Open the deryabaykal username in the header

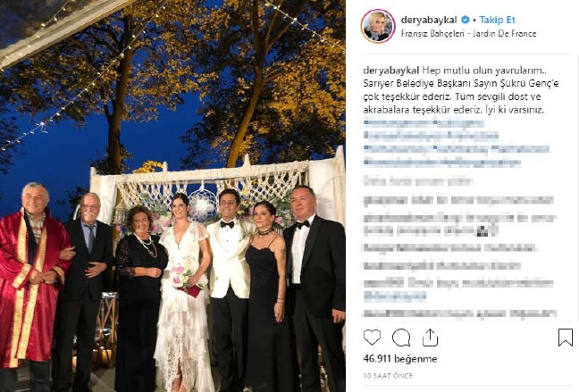(429, 20)
